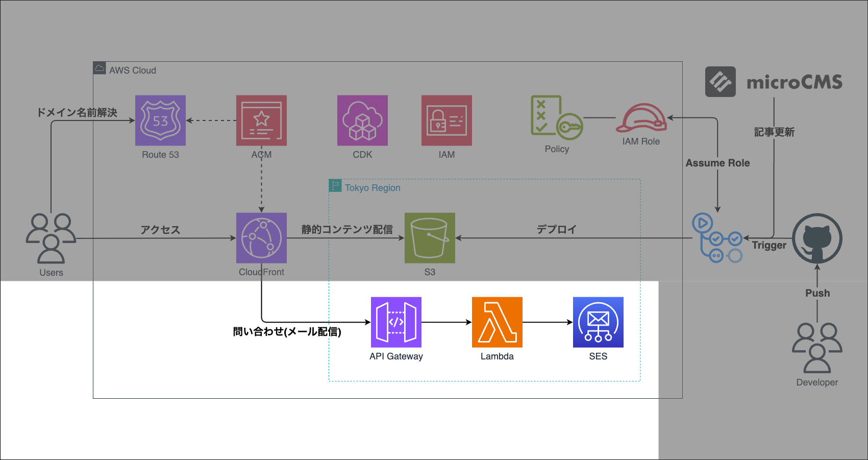The image size is (868, 460).
Task: Select the ACM certificate icon
Action: (x=261, y=120)
